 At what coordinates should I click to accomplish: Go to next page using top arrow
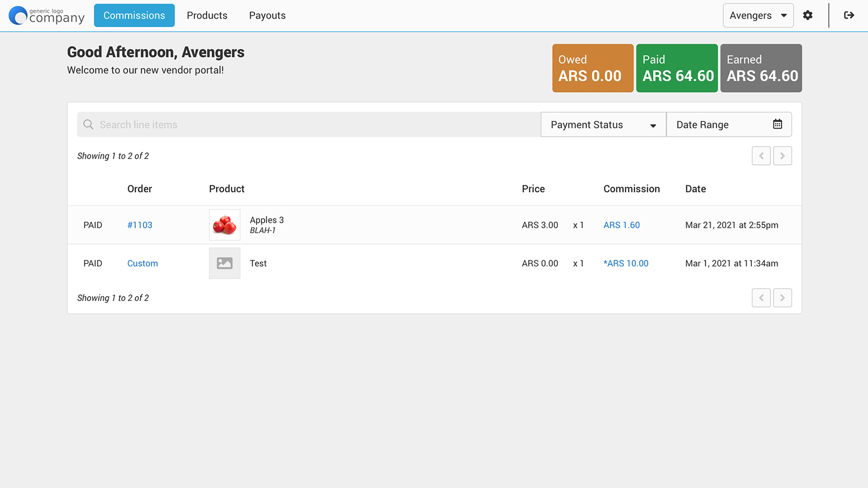pyautogui.click(x=782, y=156)
